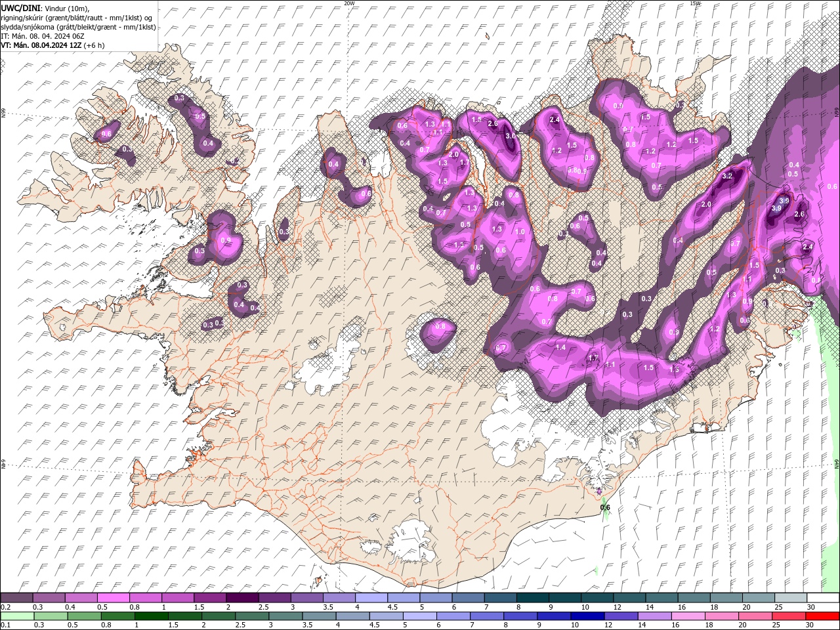Click the 1.0 snowfall value on the map
The height and width of the screenshot is (630, 840).
tap(520, 232)
